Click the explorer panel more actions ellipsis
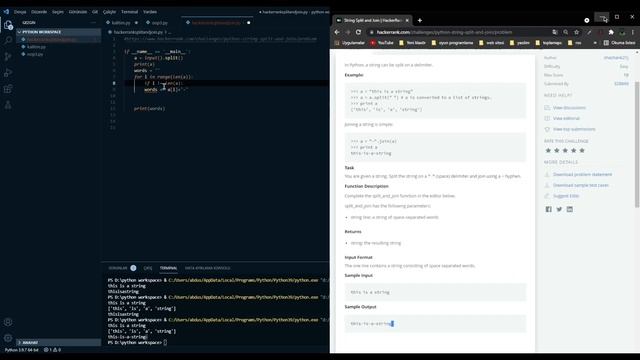This screenshot has width=640, height=360. (x=93, y=22)
